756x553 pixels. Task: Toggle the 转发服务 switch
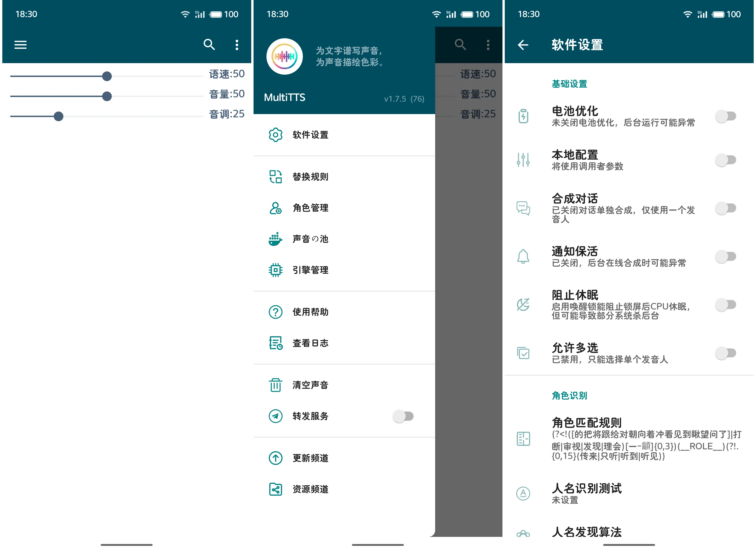pos(403,416)
